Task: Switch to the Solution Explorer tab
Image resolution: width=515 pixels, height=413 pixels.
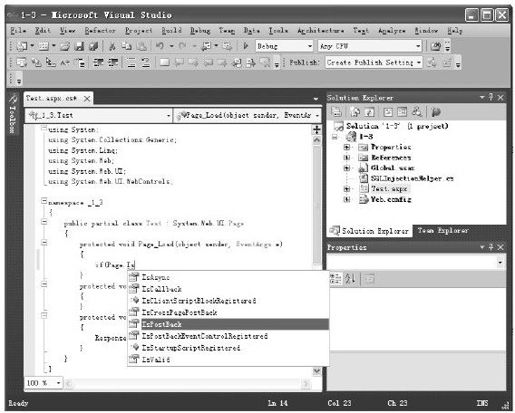Action: [x=369, y=231]
